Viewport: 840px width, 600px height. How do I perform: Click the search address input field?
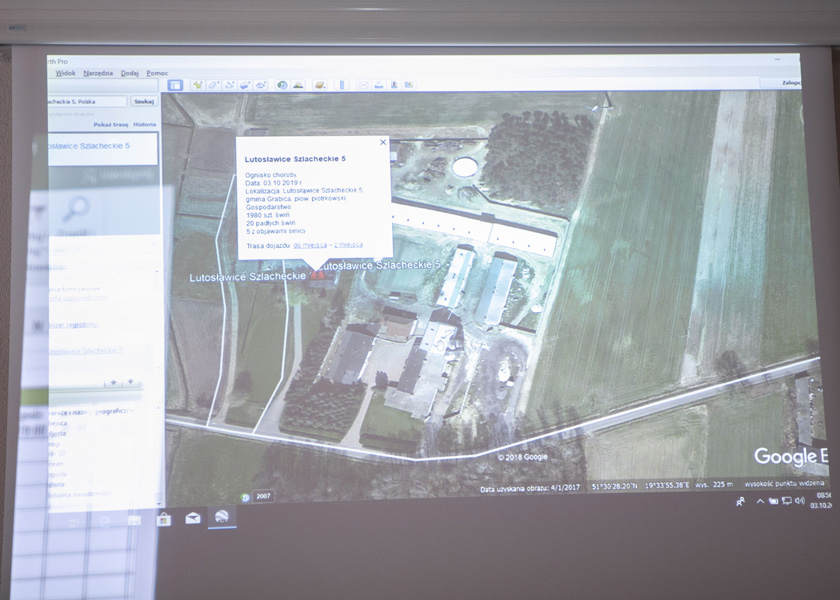(x=88, y=102)
